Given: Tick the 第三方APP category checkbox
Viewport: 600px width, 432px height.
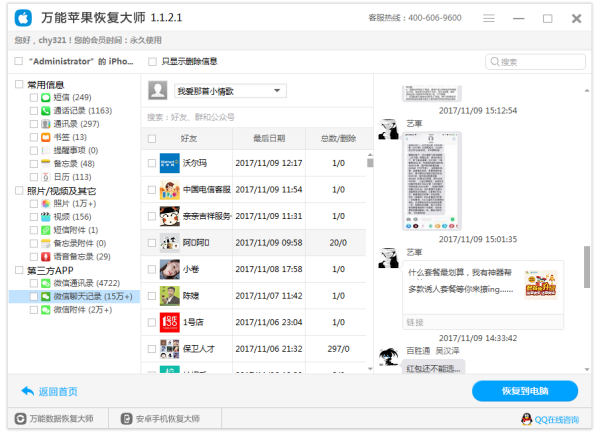Looking at the screenshot, I should click(x=19, y=270).
